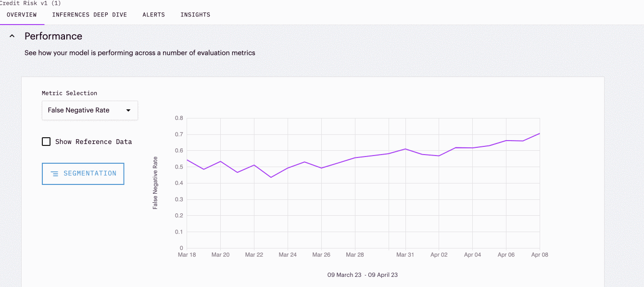
Task: Click the Segmentation filter icon
Action: tap(55, 173)
